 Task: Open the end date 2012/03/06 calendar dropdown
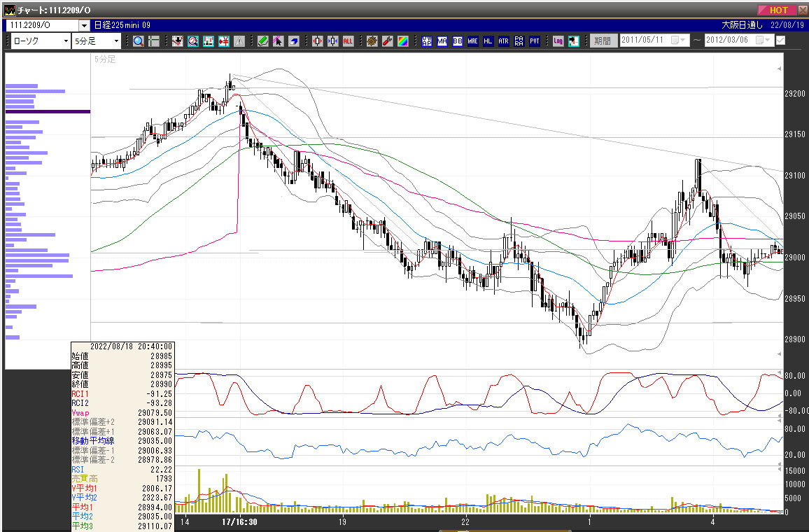coord(764,40)
